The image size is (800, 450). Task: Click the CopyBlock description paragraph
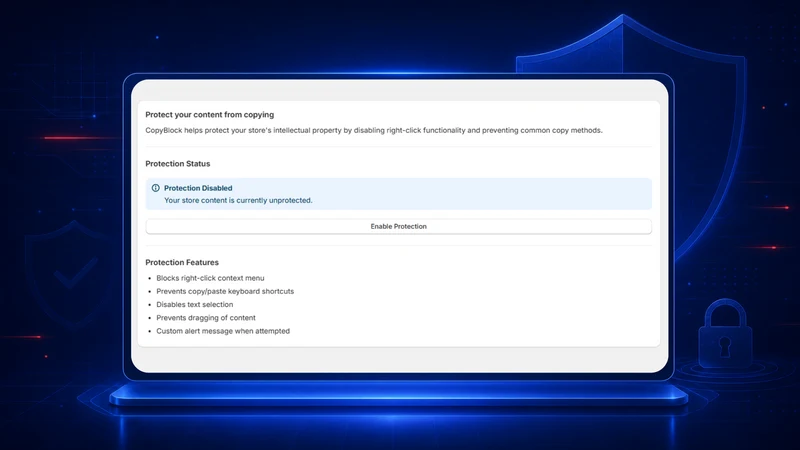[374, 131]
